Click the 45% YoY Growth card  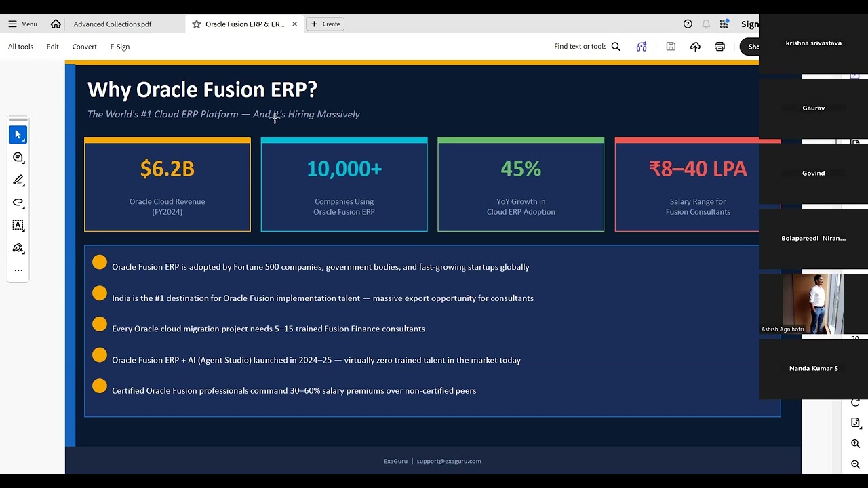(521, 184)
